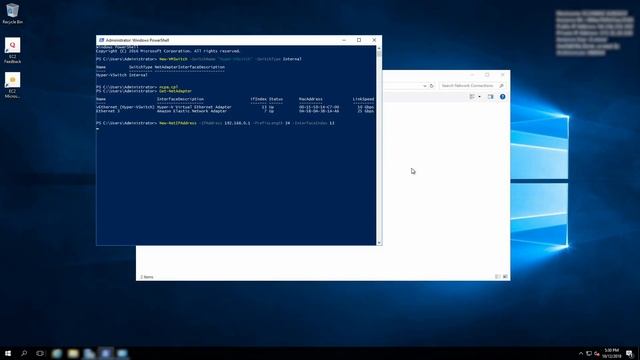Click the PowerShell scrollbar up arrow
The image size is (640, 360).
pos(379,48)
